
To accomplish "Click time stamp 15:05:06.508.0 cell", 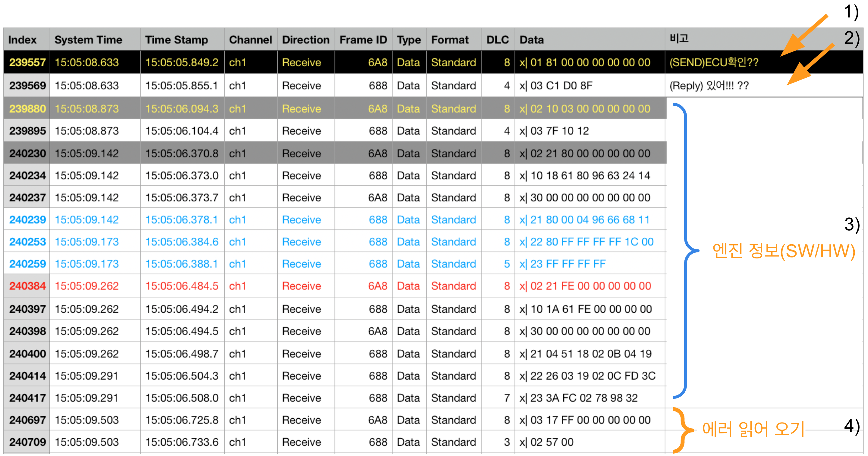I will pyautogui.click(x=182, y=398).
